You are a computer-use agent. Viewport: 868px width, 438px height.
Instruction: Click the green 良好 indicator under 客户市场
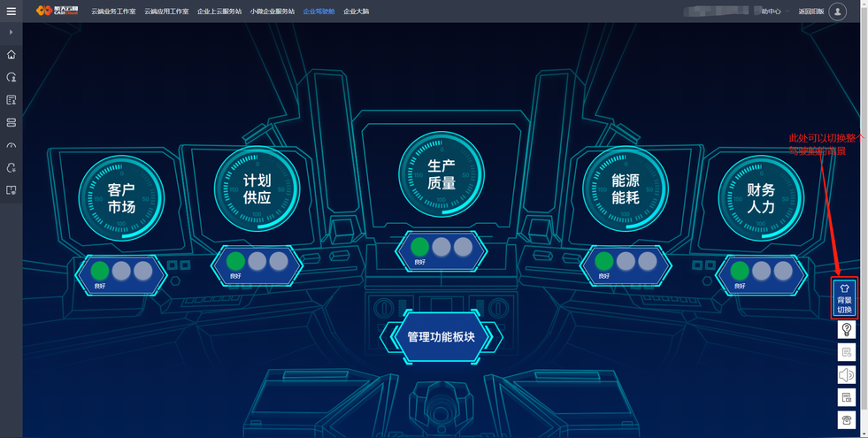100,271
